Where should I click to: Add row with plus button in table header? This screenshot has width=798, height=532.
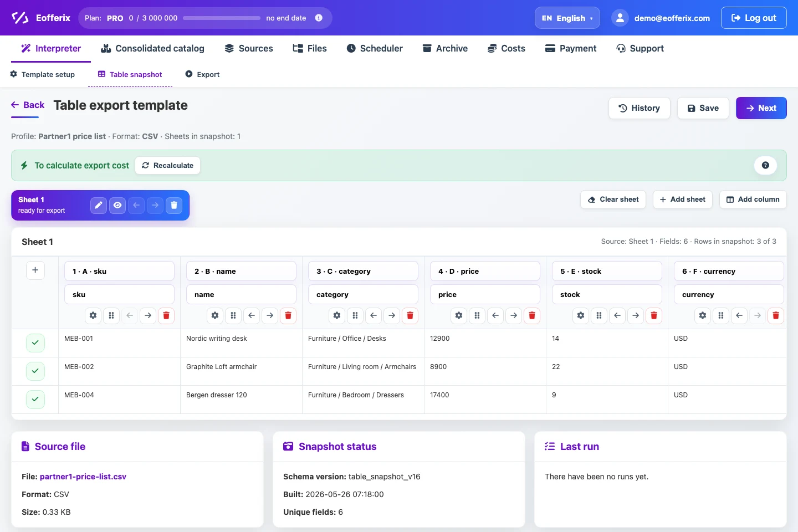click(35, 270)
